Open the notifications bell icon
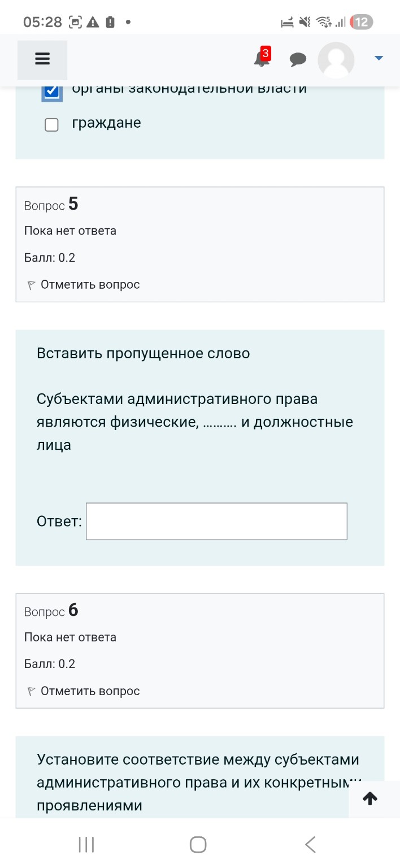The width and height of the screenshot is (400, 868). click(x=260, y=60)
